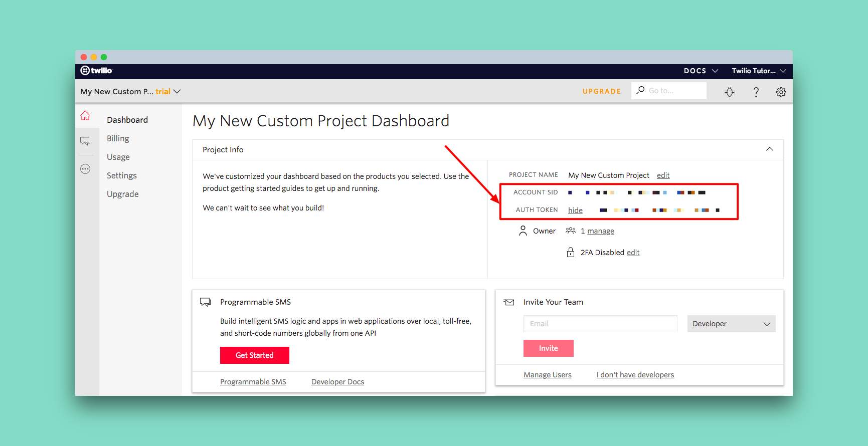Click the My New Custom Project name value
This screenshot has height=446, width=868.
pos(609,175)
